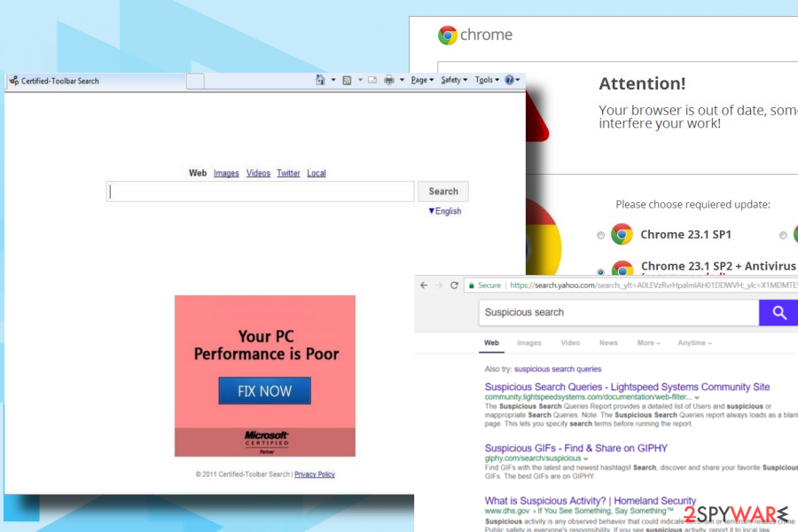Open the Videos search link
Image resolution: width=798 pixels, height=532 pixels.
[258, 173]
